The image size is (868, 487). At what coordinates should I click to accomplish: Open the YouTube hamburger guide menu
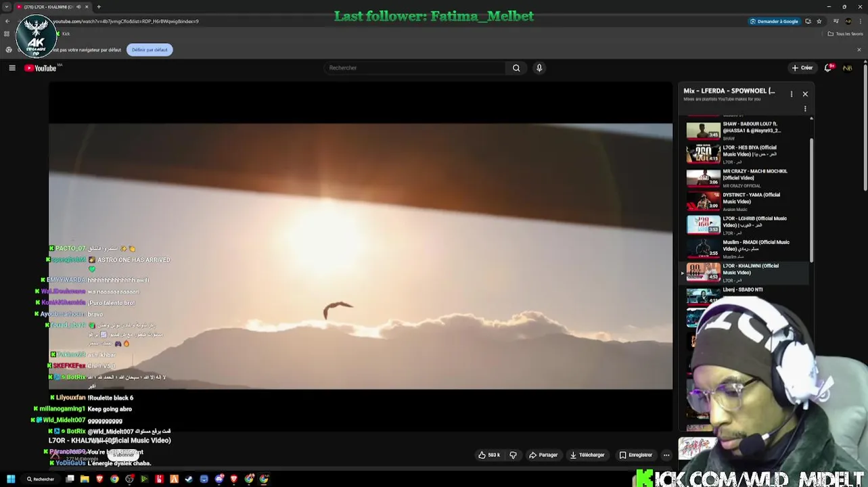tap(12, 68)
